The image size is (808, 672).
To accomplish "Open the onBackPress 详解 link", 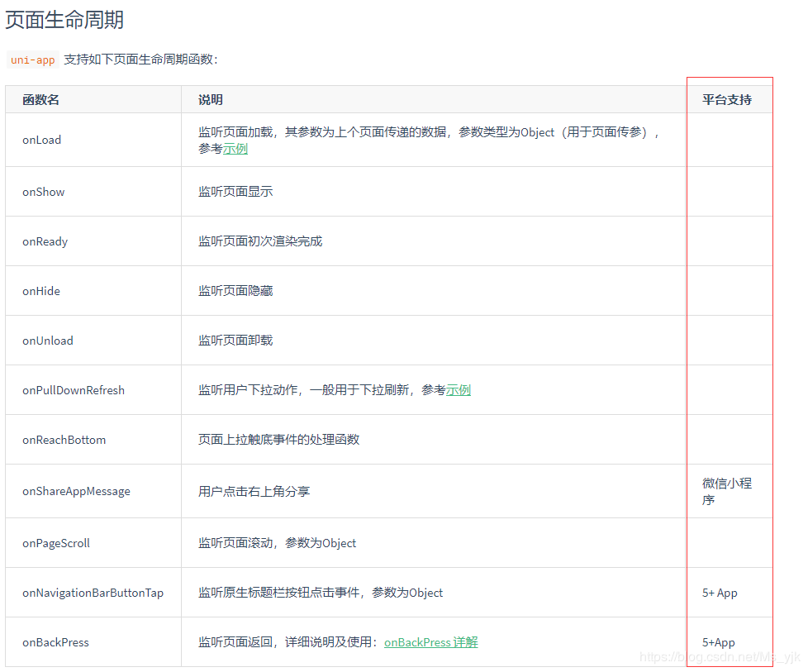I will (430, 642).
